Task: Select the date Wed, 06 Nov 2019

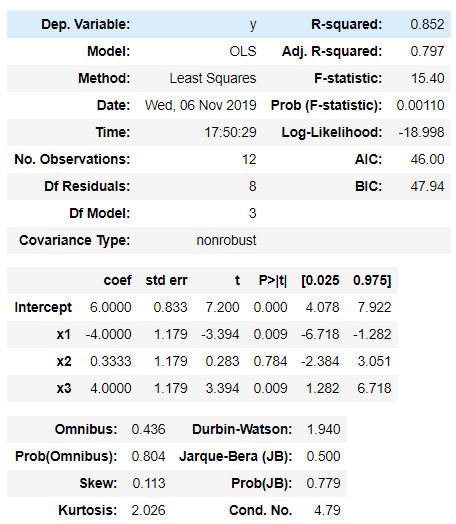Action: pyautogui.click(x=200, y=105)
